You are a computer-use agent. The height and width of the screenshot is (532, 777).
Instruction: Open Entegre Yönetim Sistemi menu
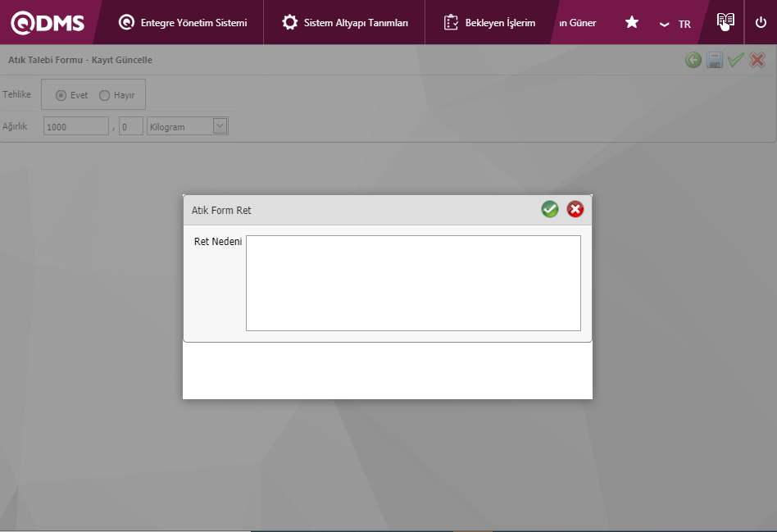tap(183, 23)
